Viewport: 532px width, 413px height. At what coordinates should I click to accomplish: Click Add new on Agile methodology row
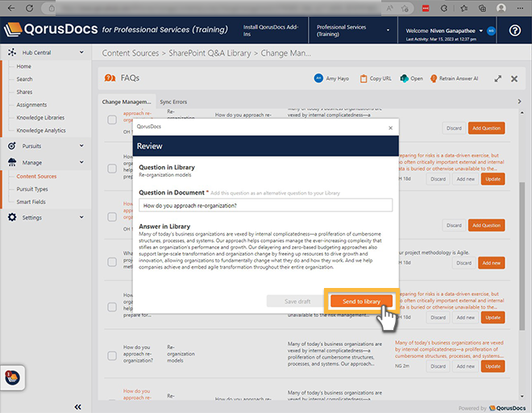point(491,263)
